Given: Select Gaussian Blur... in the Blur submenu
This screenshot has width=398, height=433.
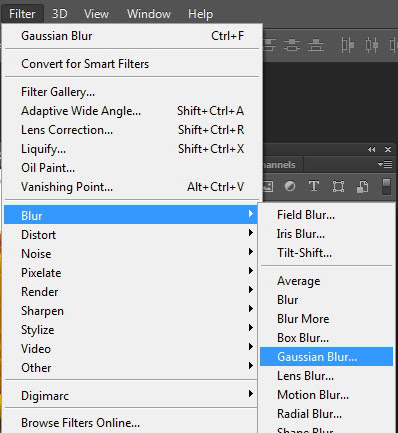Looking at the screenshot, I should [x=326, y=357].
